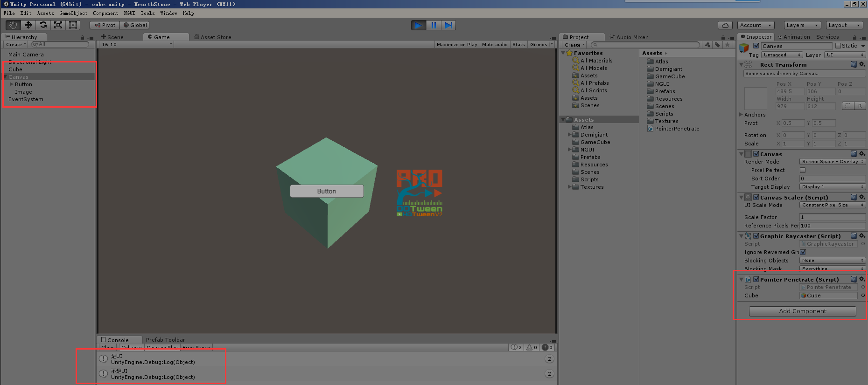
Task: Toggle the Canvas Scaler component checkbox
Action: (756, 197)
